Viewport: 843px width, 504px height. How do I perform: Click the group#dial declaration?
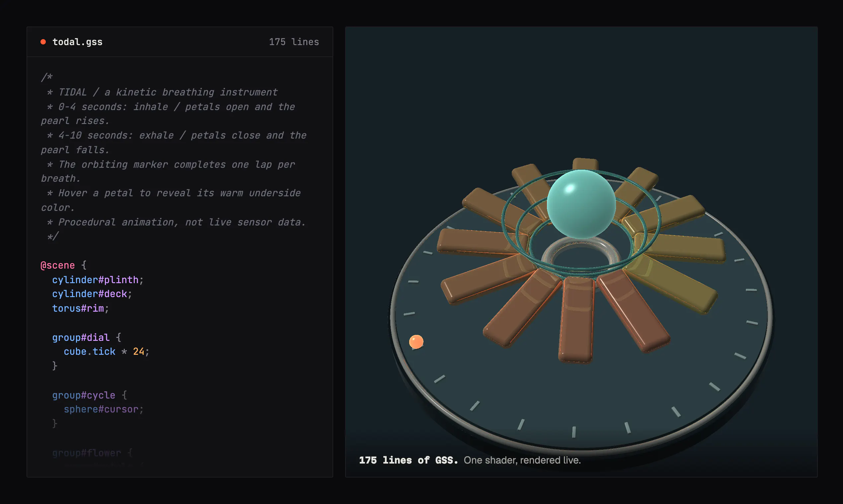(86, 337)
